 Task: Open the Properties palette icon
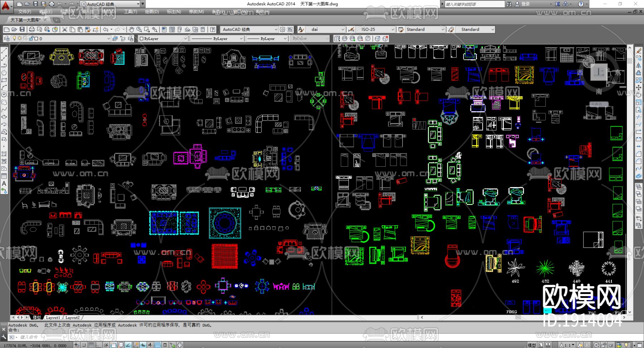[x=164, y=29]
